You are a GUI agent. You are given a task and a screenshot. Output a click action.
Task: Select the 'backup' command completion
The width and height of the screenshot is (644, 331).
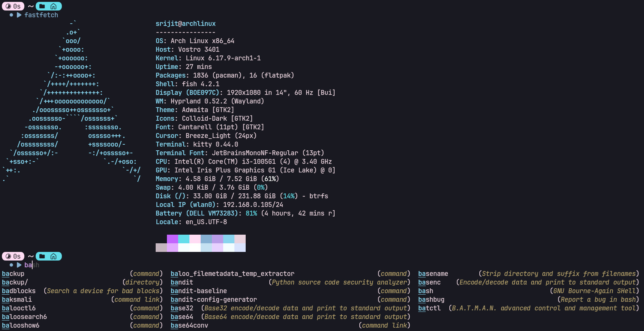82,274
